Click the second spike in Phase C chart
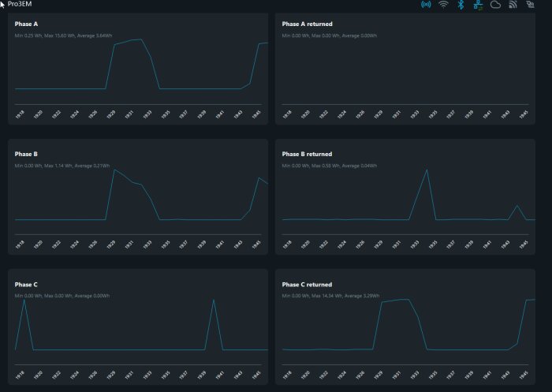The image size is (552, 392). pos(214,301)
